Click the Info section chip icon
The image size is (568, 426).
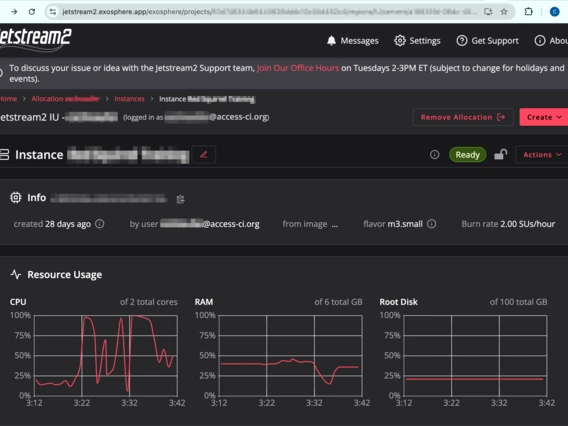tap(16, 197)
